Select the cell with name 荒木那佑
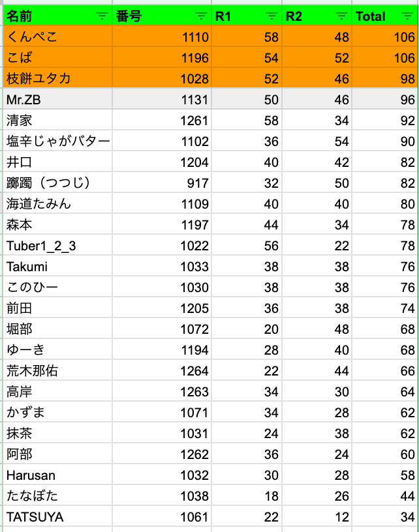419x532 pixels. click(x=57, y=371)
